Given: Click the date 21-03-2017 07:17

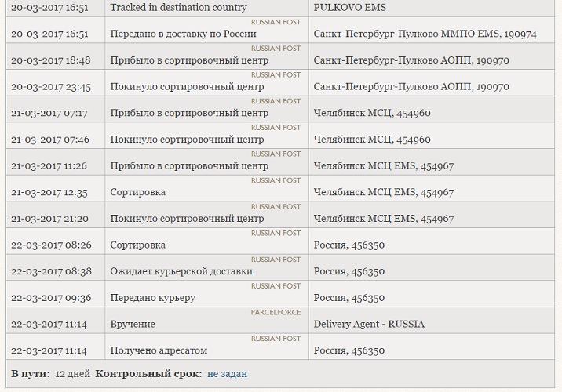Looking at the screenshot, I should pyautogui.click(x=49, y=113).
